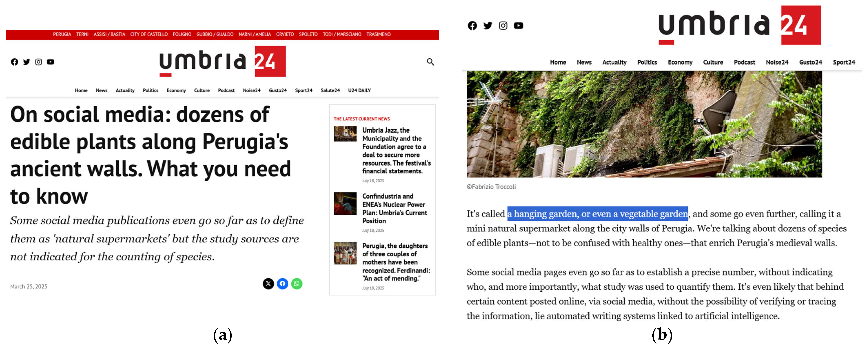Viewport: 868px width, 349px height.
Task: Open Actuality in left page navigation
Action: 125,90
